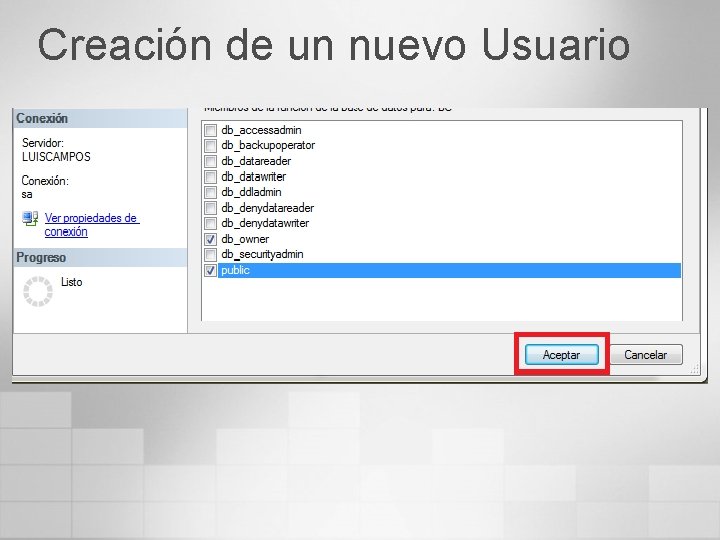Click the connection properties computer icon
Viewport: 720px width, 540px height.
coord(30,219)
